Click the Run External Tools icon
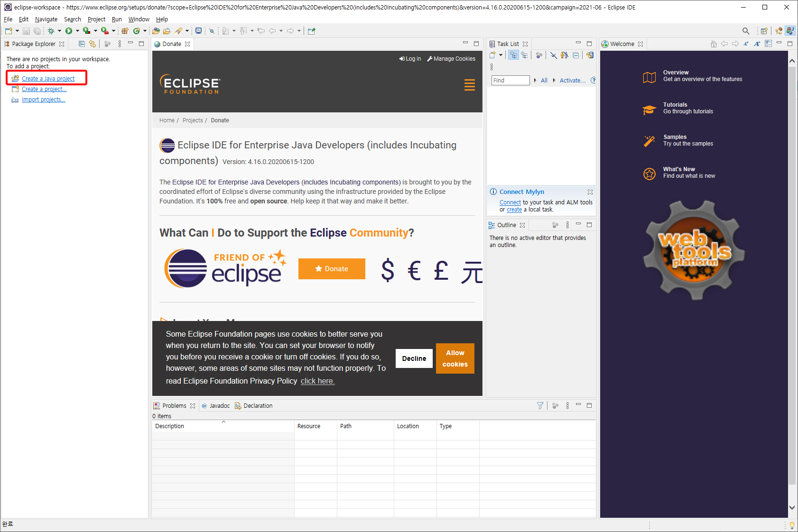The height and width of the screenshot is (532, 798). pyautogui.click(x=104, y=31)
